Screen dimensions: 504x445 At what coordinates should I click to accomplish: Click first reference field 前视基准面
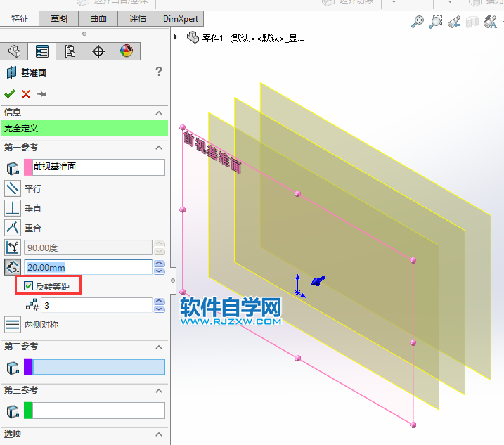(98, 167)
